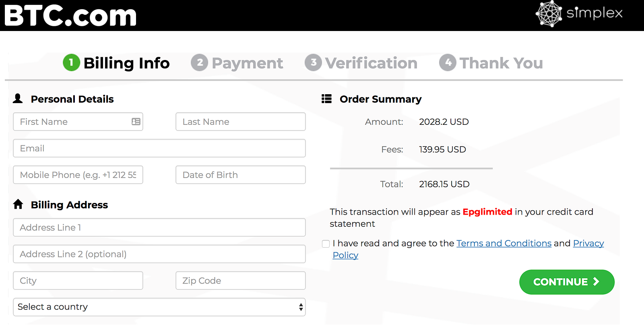Screen dimensions: 644x331
Task: Click the Zip Code field
Action: coord(241,281)
